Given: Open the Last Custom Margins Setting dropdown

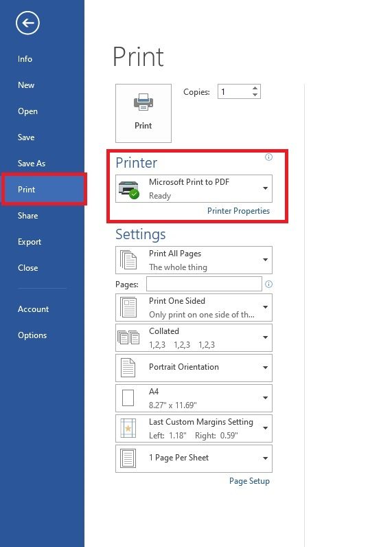Looking at the screenshot, I should click(265, 428).
